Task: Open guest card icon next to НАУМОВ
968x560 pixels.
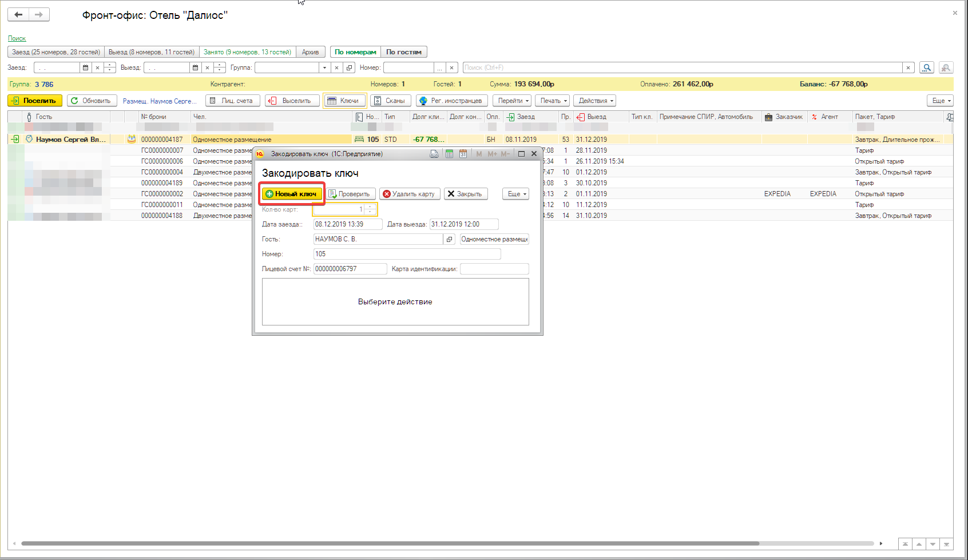Action: point(450,239)
